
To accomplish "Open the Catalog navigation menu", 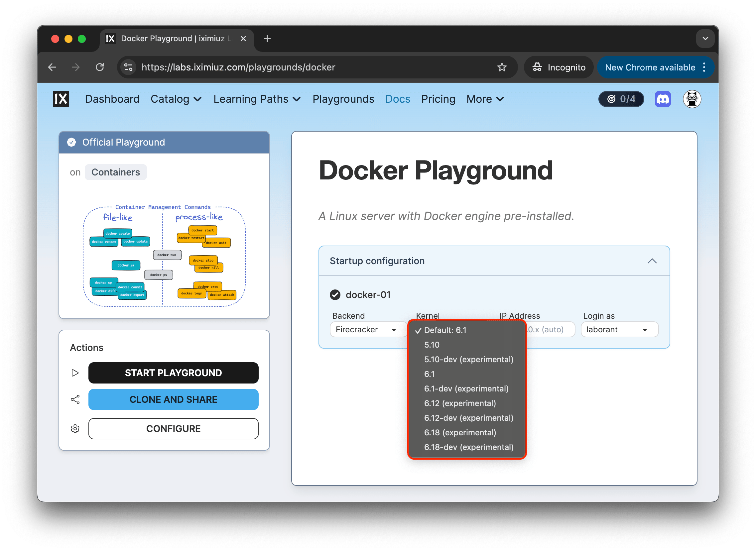I will (176, 99).
